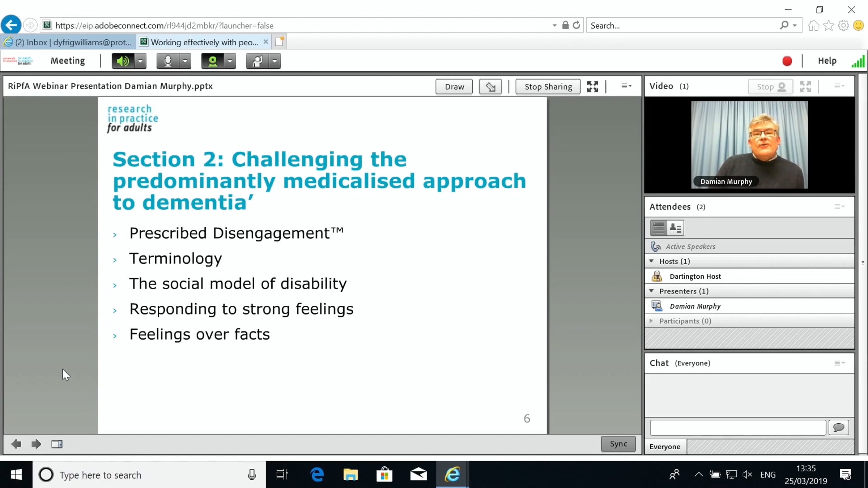
Task: Click the send chat message icon
Action: coord(838,428)
